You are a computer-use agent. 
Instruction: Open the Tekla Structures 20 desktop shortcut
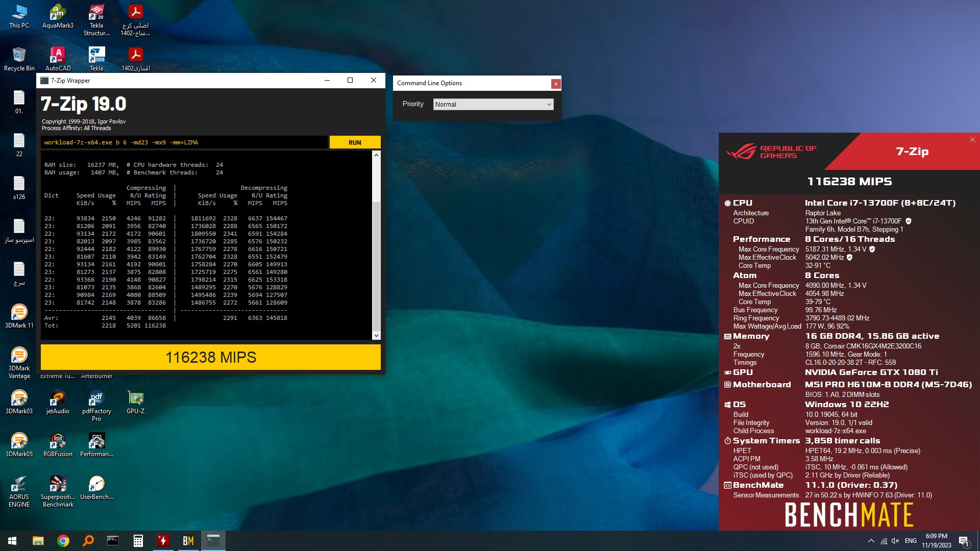pyautogui.click(x=96, y=20)
